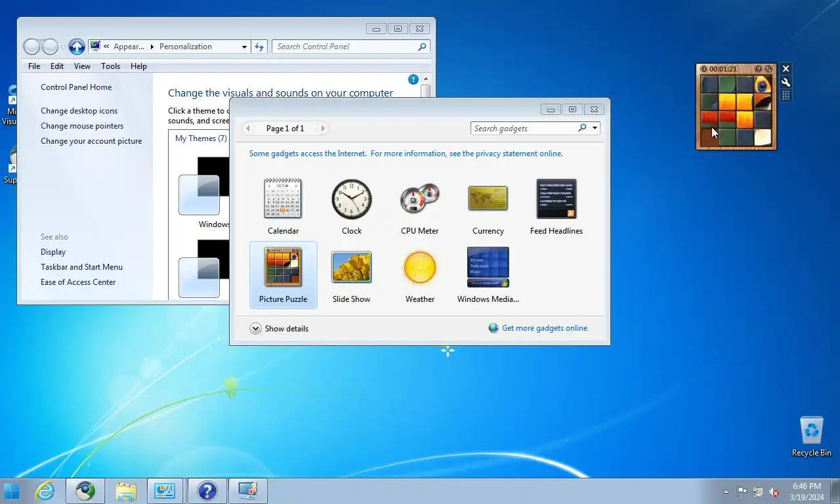The image size is (840, 504).
Task: Click the Control Panel search magnifier icon
Action: tap(422, 47)
